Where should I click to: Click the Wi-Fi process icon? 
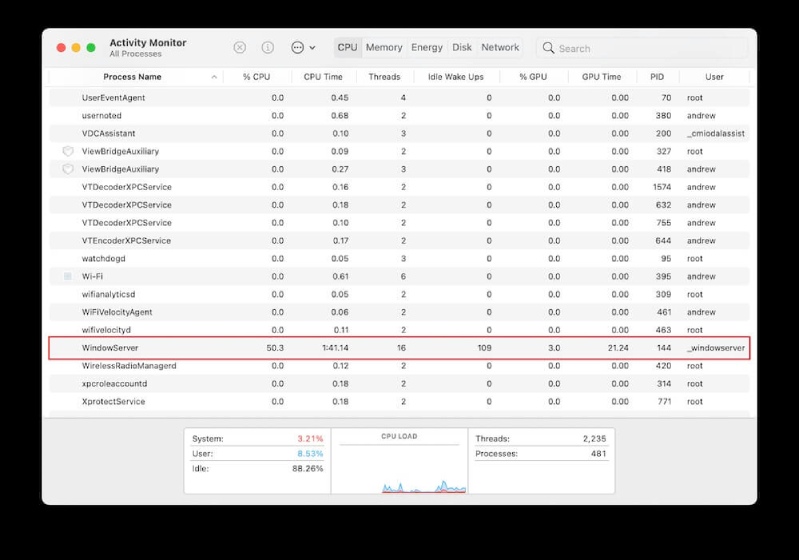tap(68, 276)
